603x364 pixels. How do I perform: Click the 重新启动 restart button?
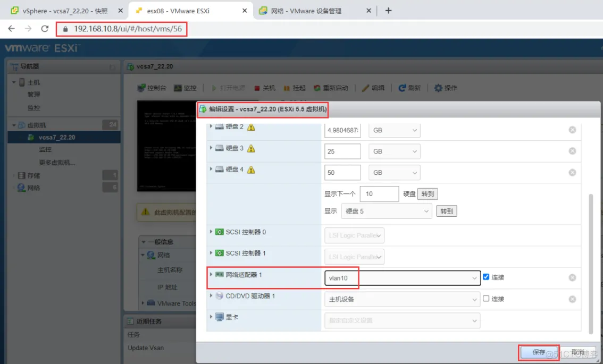[x=331, y=88]
